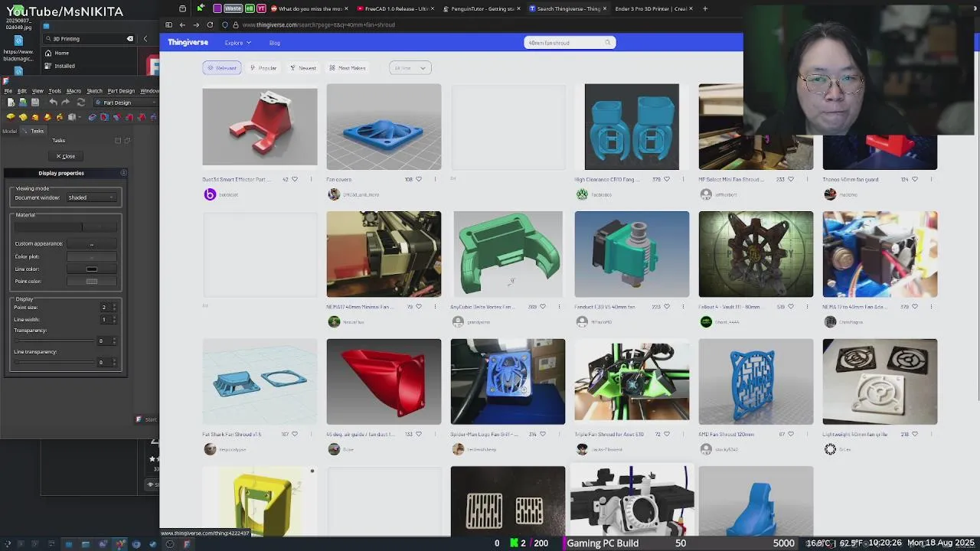
Task: Open the AnyCubic Delta Vortex Fan thumbnail
Action: pos(508,254)
